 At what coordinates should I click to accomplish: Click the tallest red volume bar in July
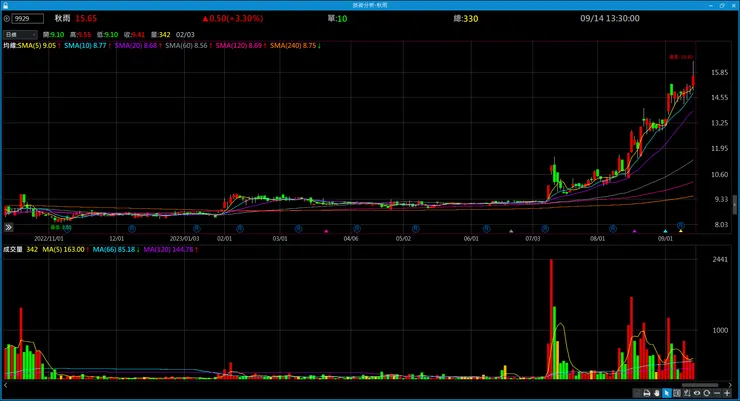click(x=551, y=319)
